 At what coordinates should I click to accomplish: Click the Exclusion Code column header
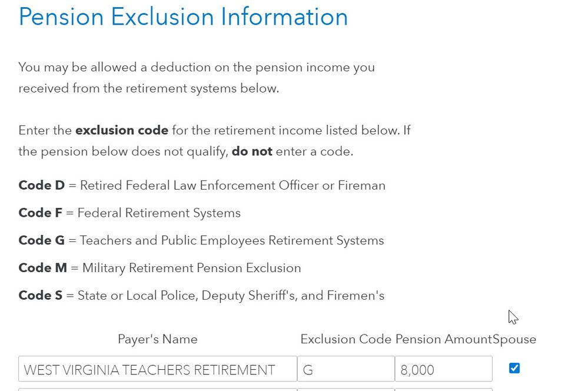346,339
